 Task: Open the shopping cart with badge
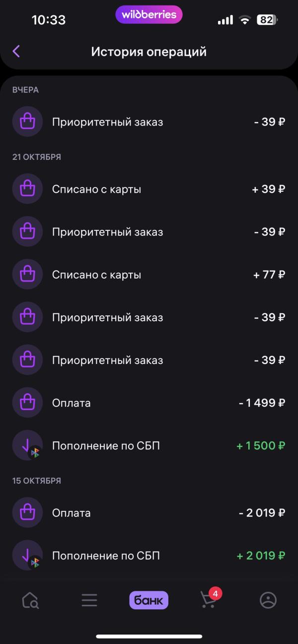[209, 600]
